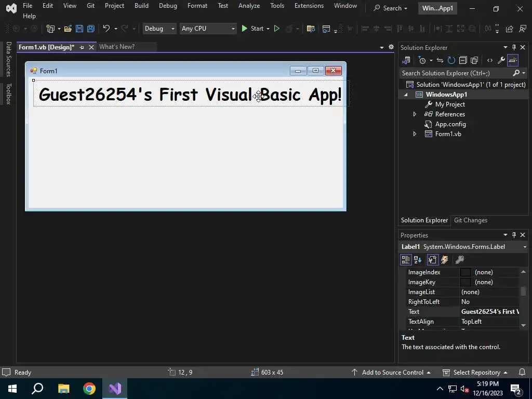The image size is (532, 399).
Task: Show Events with the lightning bolt icon
Action: (x=445, y=260)
